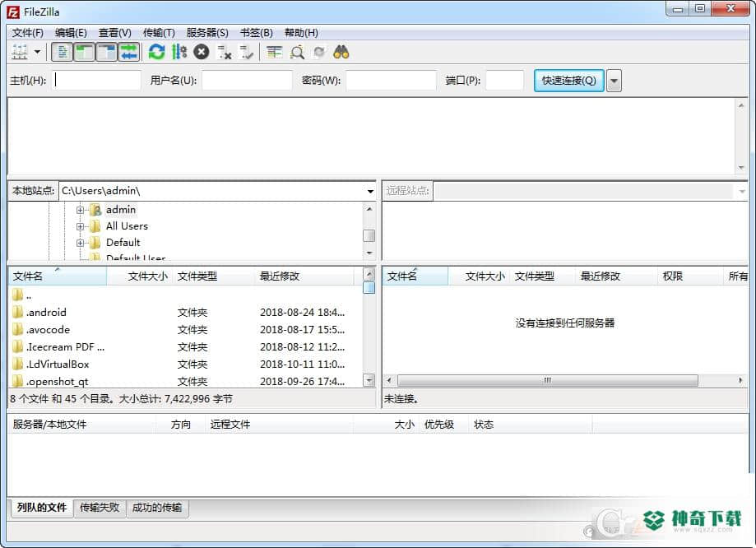Expand the All Users tree node
Viewport: 756px width, 548px height.
pyautogui.click(x=80, y=226)
